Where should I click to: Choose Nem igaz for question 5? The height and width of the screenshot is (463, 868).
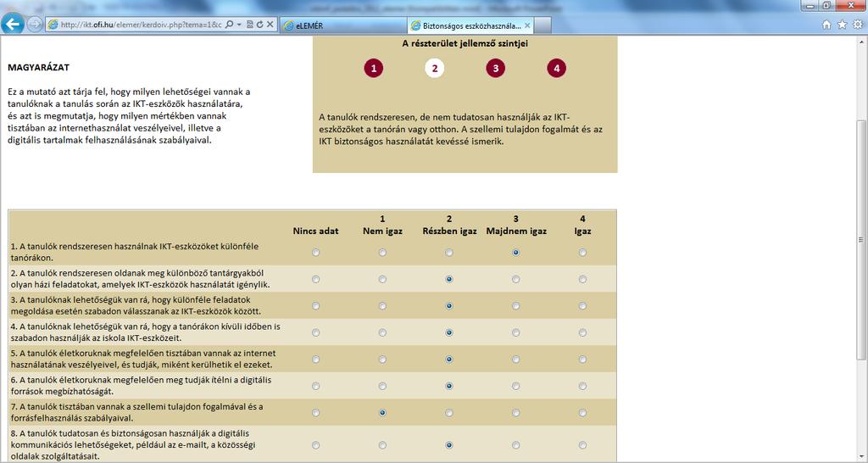tap(382, 360)
